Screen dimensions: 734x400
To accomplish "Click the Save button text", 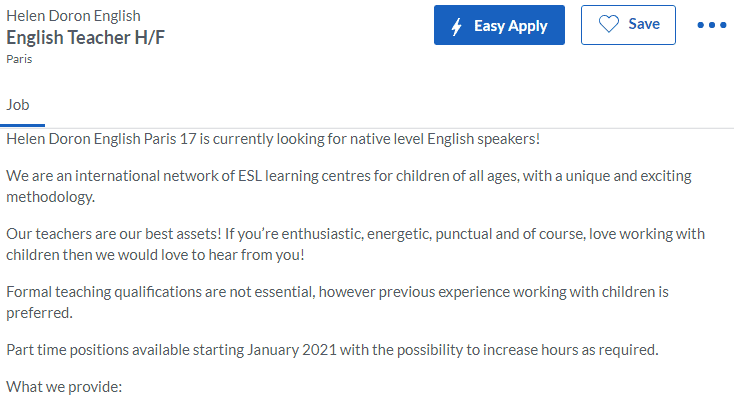I will [x=644, y=25].
